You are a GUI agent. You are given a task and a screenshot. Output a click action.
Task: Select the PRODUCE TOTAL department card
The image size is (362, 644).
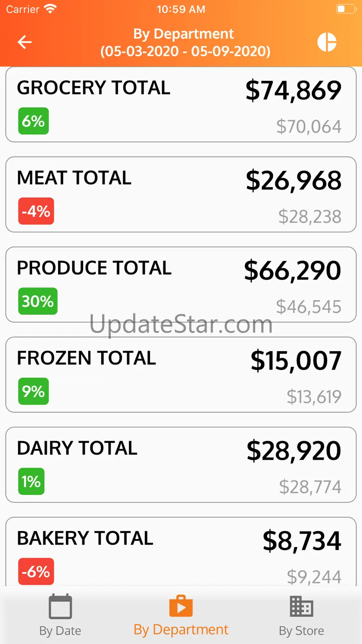181,285
